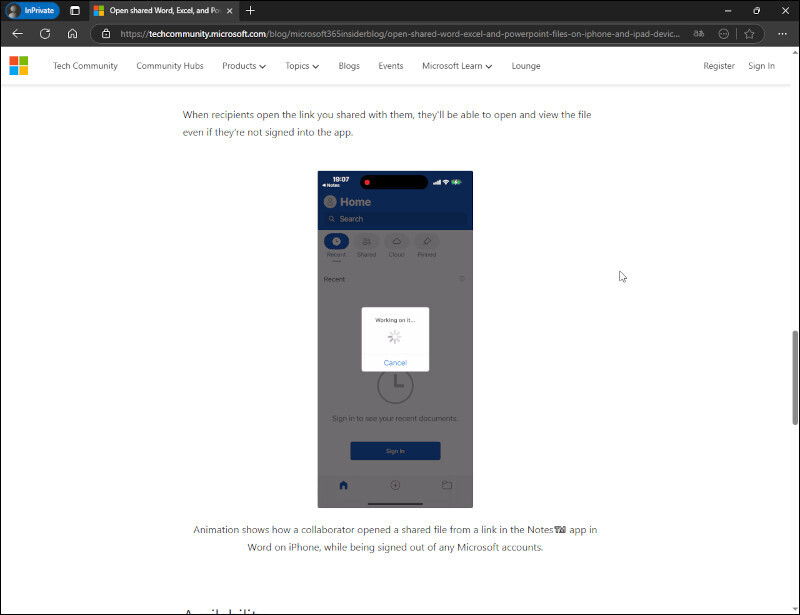Open the tab actions menu icon
The height and width of the screenshot is (615, 800).
pos(75,10)
